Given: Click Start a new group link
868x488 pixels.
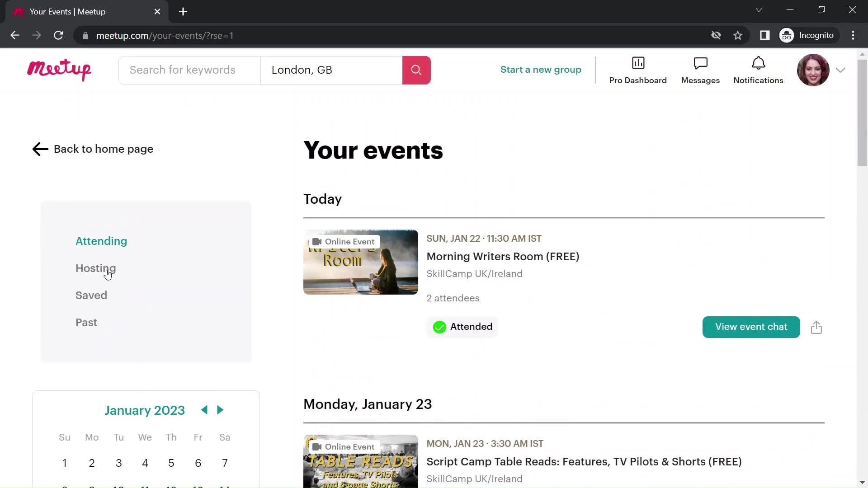Looking at the screenshot, I should (x=541, y=69).
